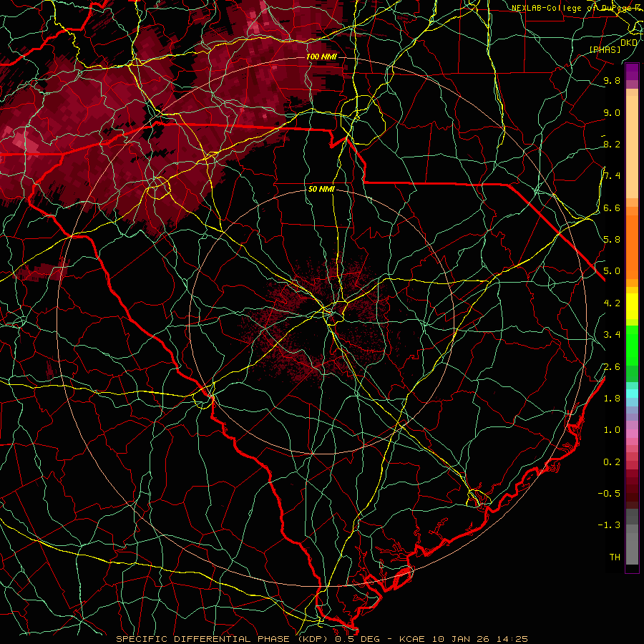Click the 9.0 scale value
644x644 pixels.
tap(612, 112)
